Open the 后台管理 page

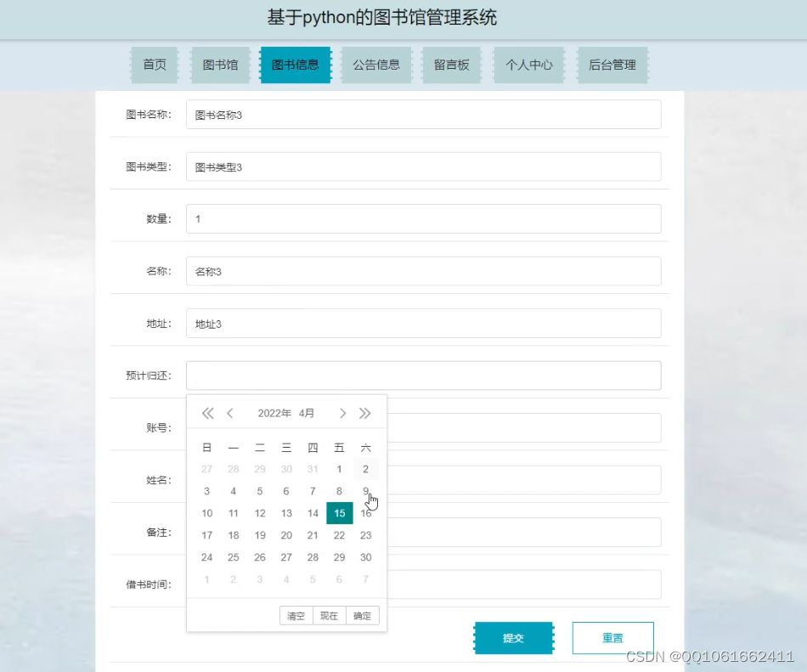click(612, 65)
